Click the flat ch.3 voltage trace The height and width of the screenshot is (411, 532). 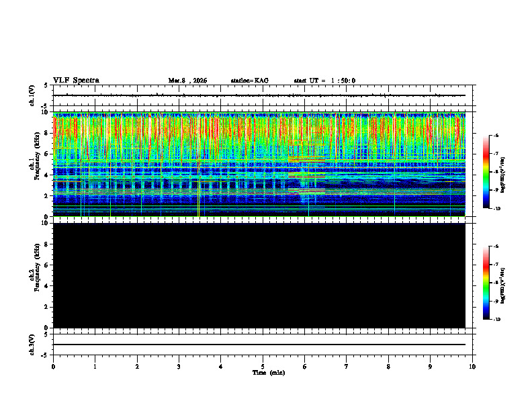point(259,345)
